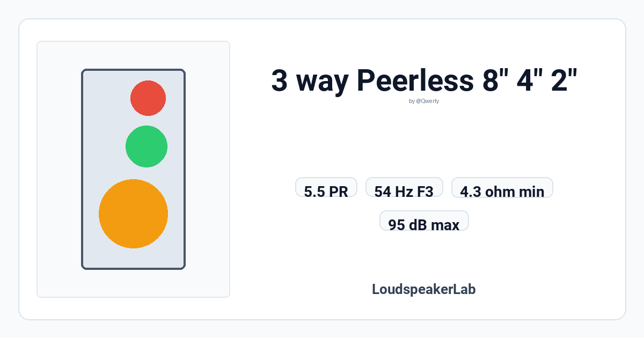The height and width of the screenshot is (338, 644).
Task: Select the orange woofer driver circle
Action: coord(134,214)
